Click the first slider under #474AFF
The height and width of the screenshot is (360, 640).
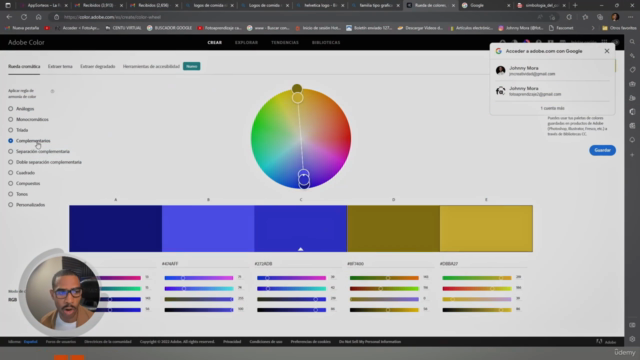[x=199, y=278]
